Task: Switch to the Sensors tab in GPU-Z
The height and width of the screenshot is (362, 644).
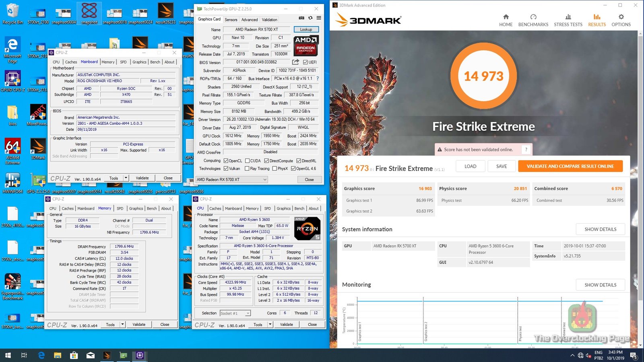Action: tap(231, 20)
